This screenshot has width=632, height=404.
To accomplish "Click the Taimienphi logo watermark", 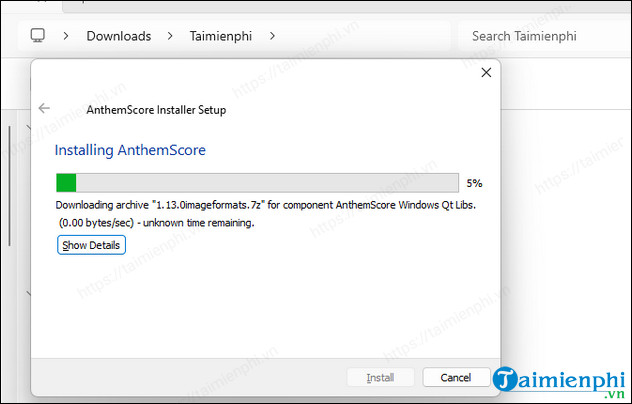I will point(561,378).
